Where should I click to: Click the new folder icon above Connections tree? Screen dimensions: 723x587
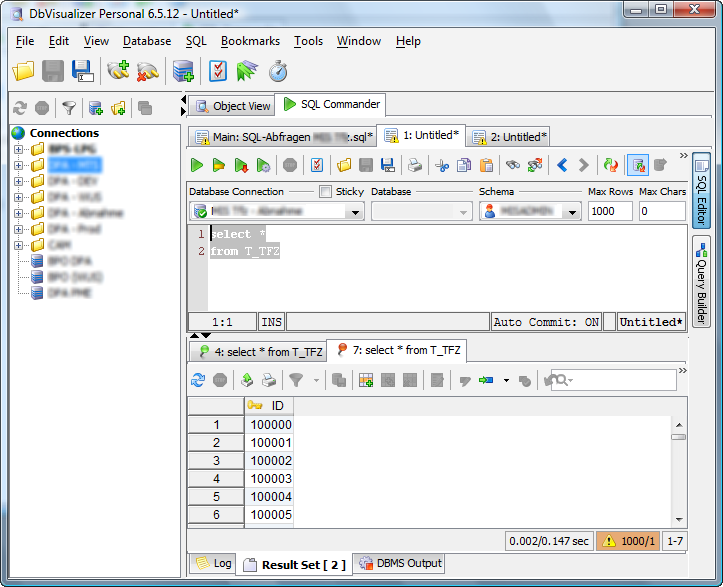(118, 108)
